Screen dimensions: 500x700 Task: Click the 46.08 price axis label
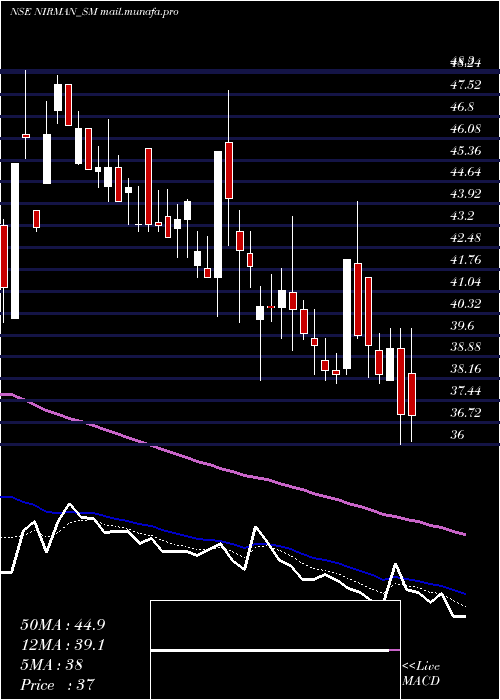(x=466, y=129)
